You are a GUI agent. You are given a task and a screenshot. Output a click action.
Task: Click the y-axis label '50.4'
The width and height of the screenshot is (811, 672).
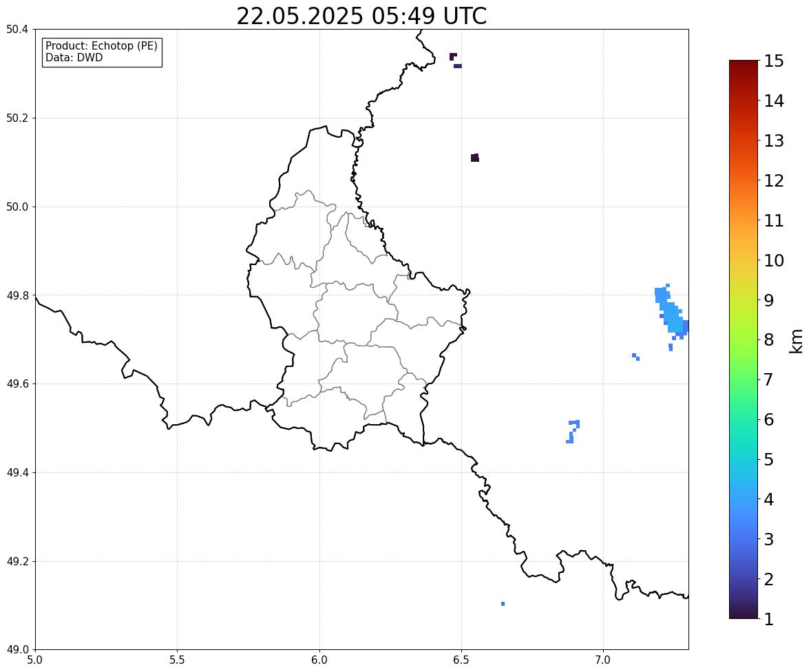pos(17,30)
